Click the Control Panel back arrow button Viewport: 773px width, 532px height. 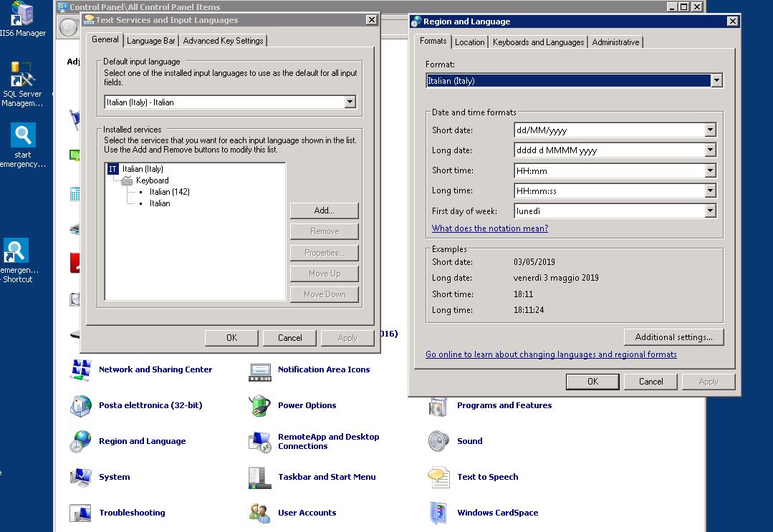(68, 27)
